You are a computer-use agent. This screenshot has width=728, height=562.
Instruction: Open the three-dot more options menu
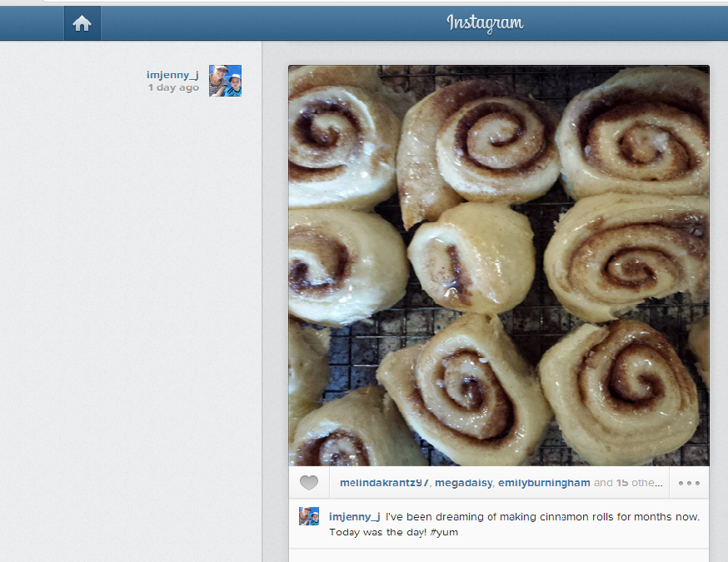pyautogui.click(x=689, y=483)
